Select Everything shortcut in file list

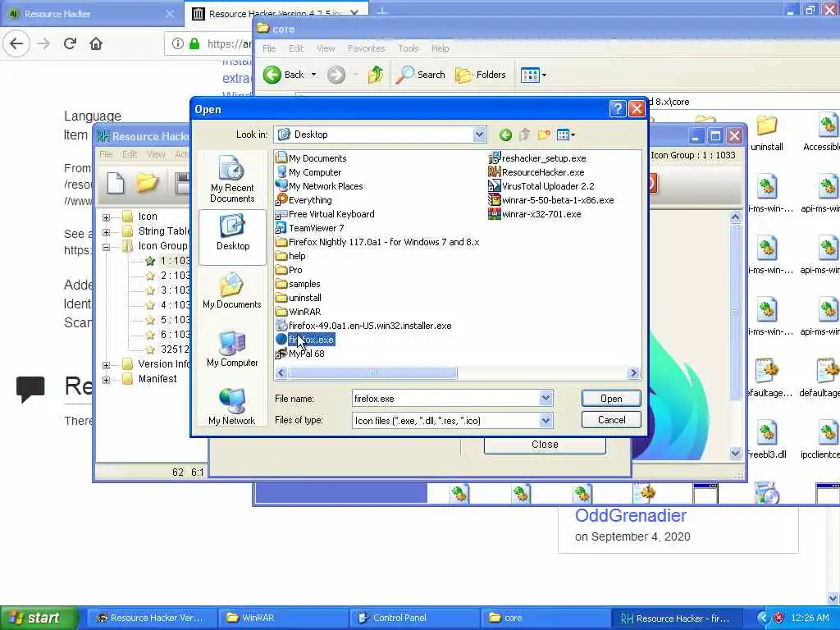click(304, 200)
